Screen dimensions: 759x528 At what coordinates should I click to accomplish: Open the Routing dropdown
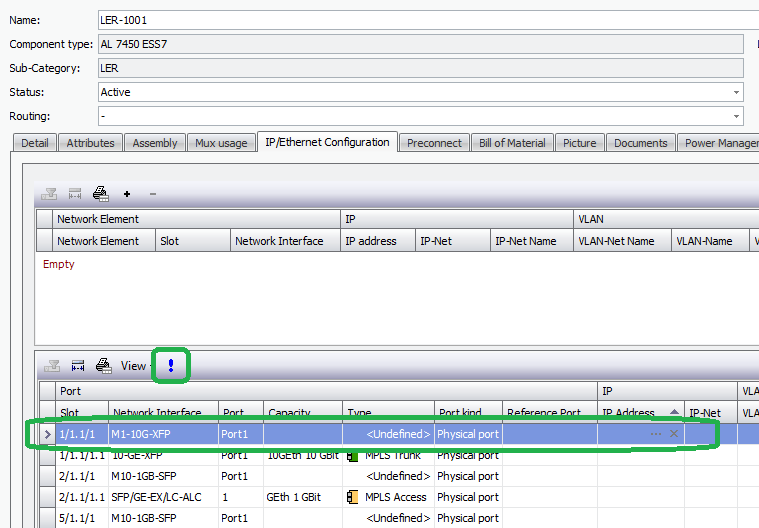coord(736,116)
